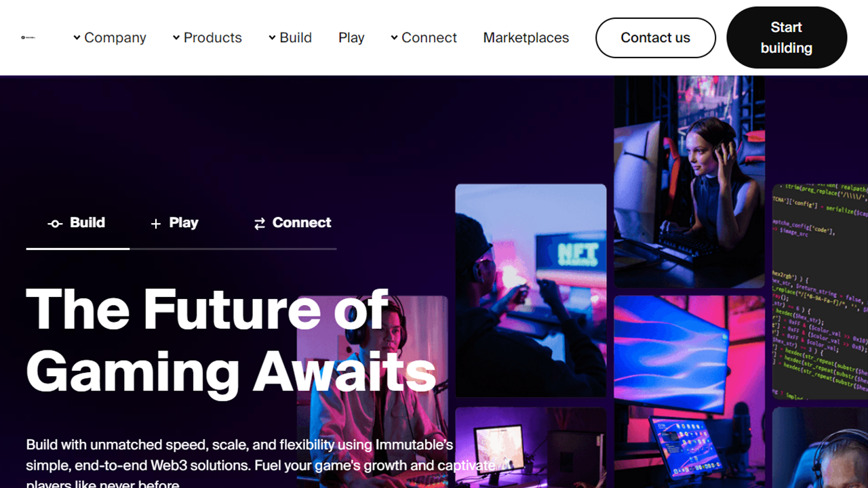
Task: Expand the Company menu chevron
Action: (77, 37)
